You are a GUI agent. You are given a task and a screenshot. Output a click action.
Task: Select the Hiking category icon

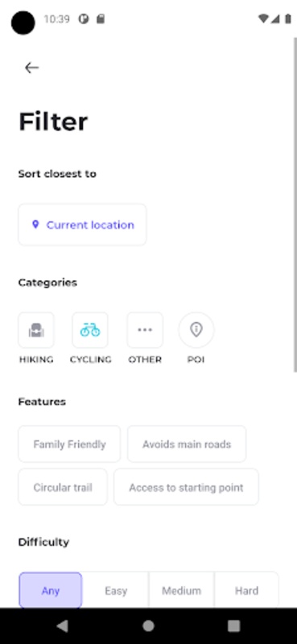[36, 330]
